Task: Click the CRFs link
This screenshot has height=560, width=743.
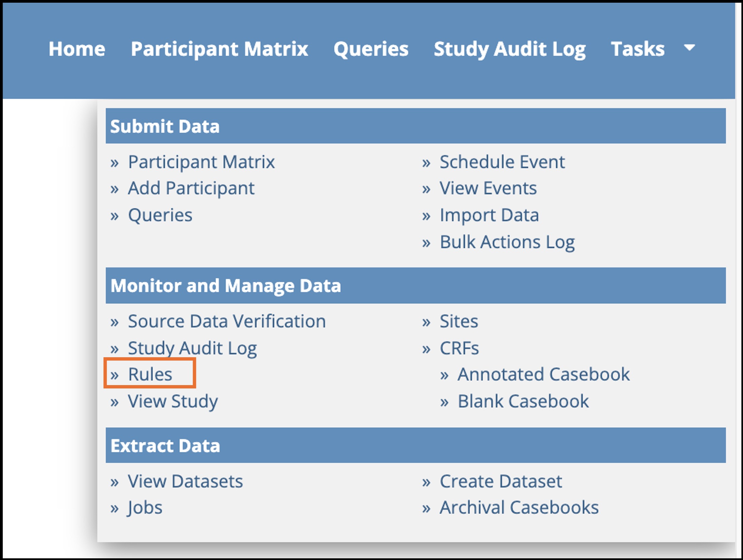Action: pos(459,348)
